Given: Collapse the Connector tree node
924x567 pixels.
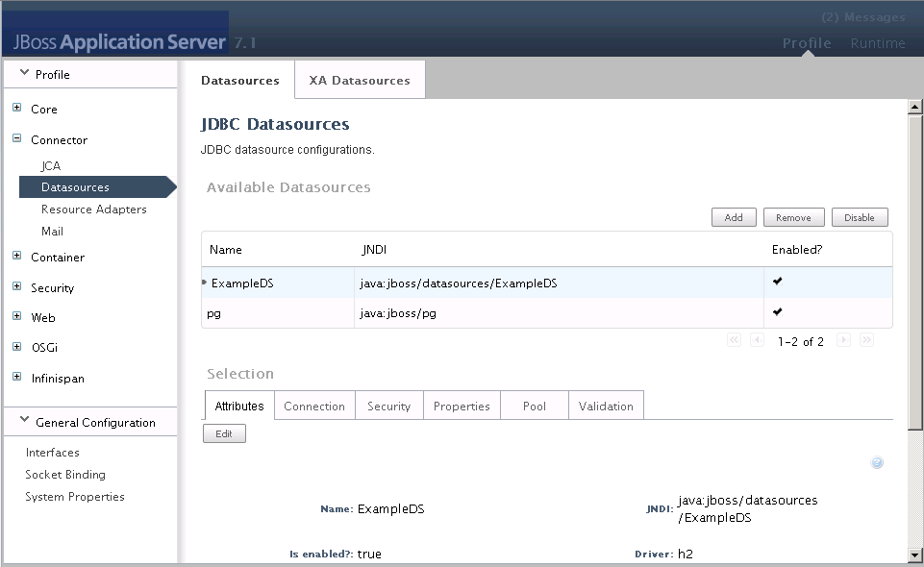Looking at the screenshot, I should point(16,139).
